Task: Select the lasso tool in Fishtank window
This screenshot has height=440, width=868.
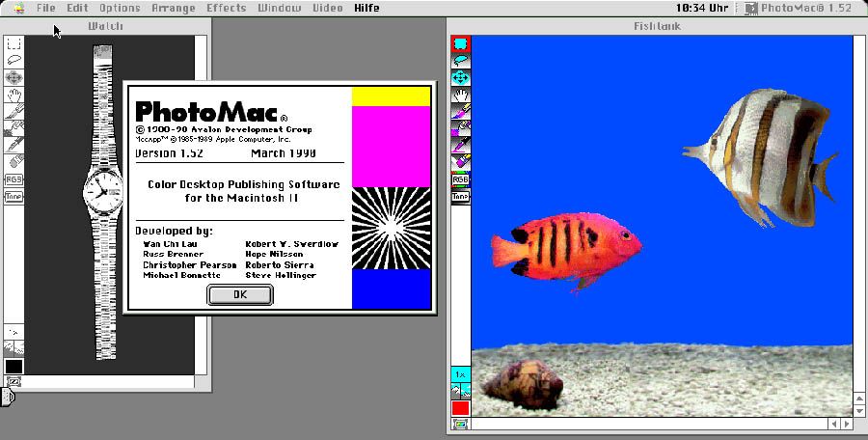Action: tap(461, 61)
